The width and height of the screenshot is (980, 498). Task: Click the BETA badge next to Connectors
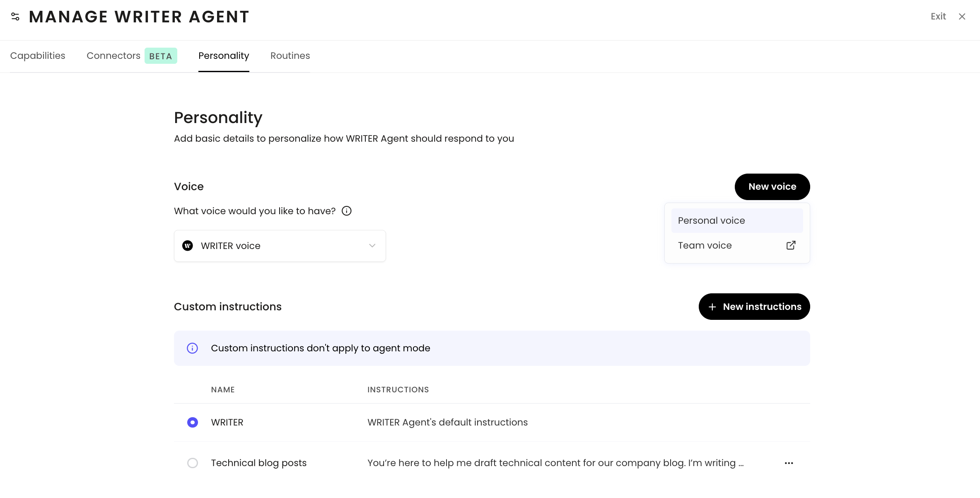coord(161,56)
